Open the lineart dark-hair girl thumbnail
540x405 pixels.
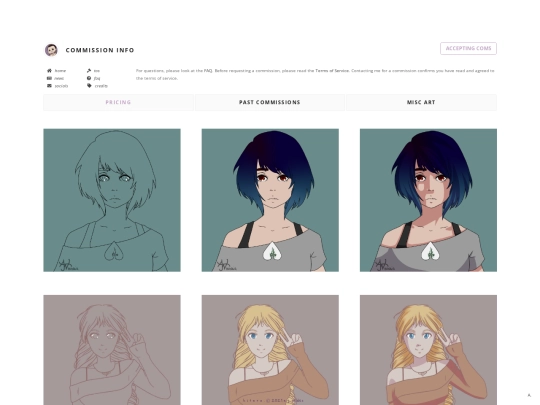click(x=112, y=200)
